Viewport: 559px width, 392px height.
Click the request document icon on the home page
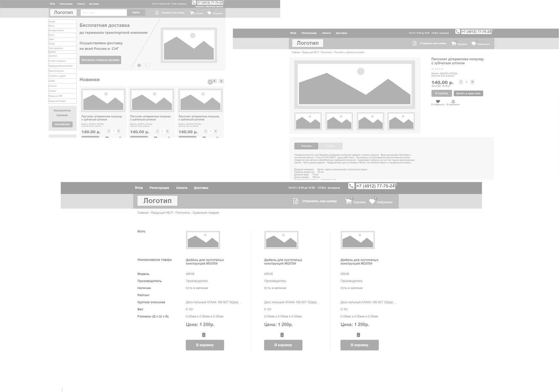[x=157, y=12]
